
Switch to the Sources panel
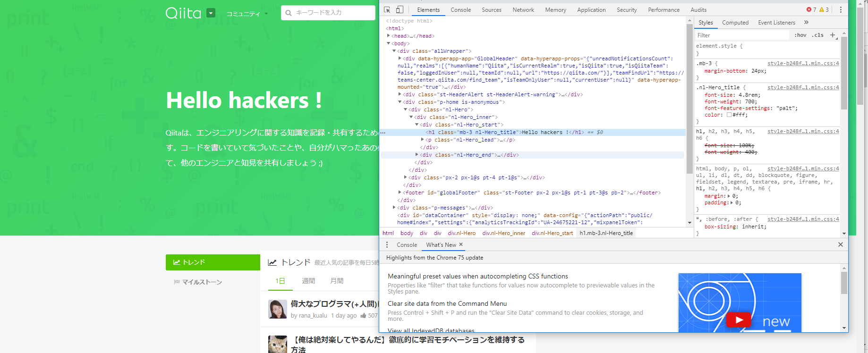click(492, 9)
